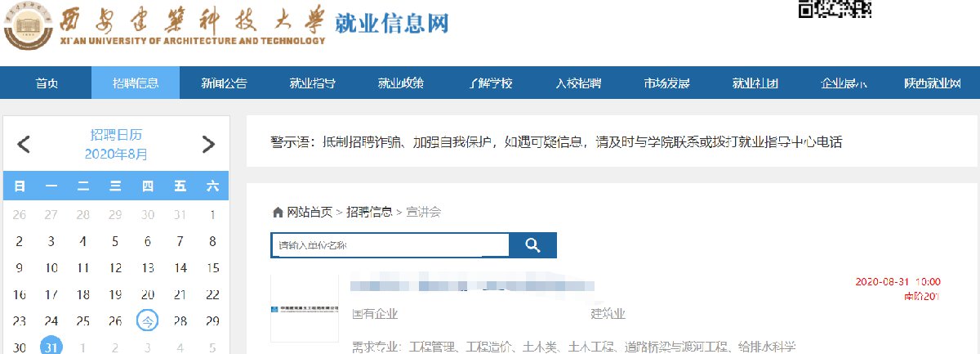Click the 2020年8月 month label
980x354 pixels.
pos(116,154)
